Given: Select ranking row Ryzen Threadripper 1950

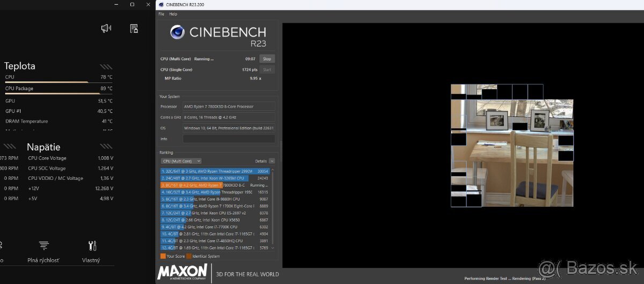Looking at the screenshot, I should tap(215, 192).
